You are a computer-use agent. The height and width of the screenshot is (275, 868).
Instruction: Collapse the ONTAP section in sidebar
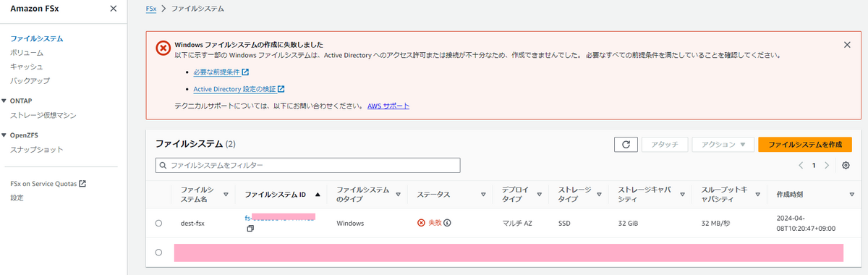coord(4,101)
